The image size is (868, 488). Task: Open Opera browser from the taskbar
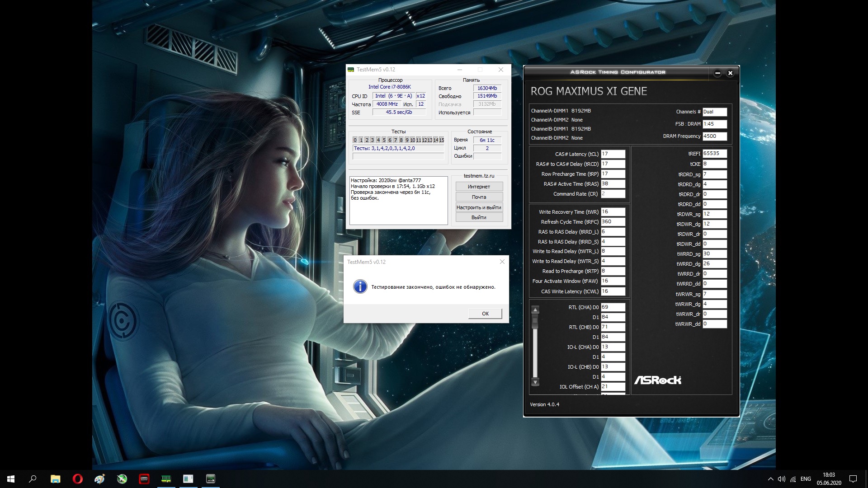tap(77, 479)
